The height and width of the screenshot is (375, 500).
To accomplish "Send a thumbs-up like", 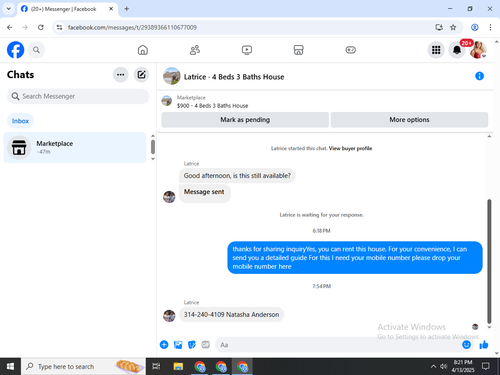I will pyautogui.click(x=484, y=345).
